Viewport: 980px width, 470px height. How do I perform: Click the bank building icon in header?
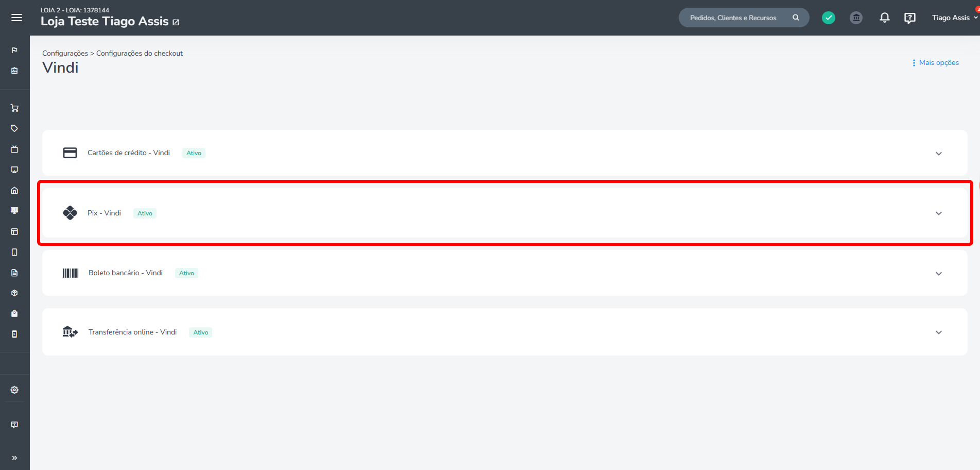click(856, 18)
